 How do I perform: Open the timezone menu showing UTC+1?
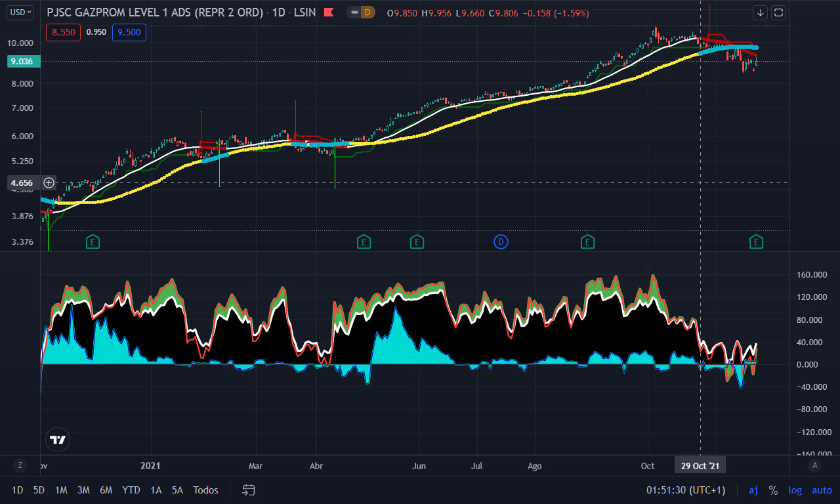pyautogui.click(x=686, y=490)
